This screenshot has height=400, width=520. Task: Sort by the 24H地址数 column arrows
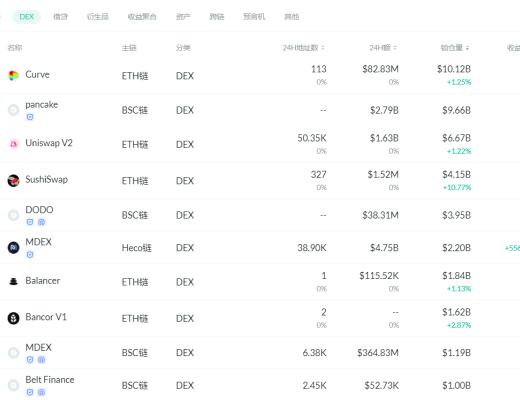(x=323, y=48)
